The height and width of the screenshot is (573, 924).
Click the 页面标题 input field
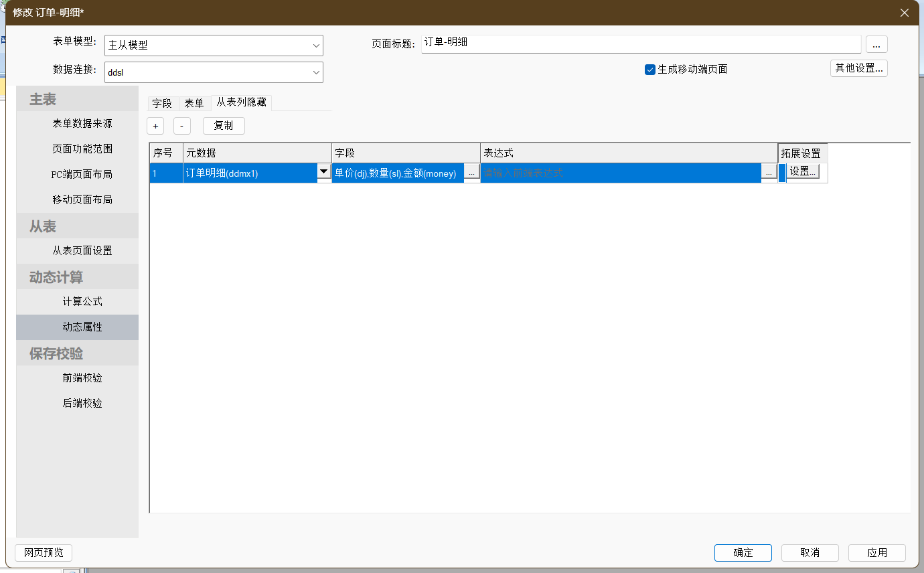(640, 43)
